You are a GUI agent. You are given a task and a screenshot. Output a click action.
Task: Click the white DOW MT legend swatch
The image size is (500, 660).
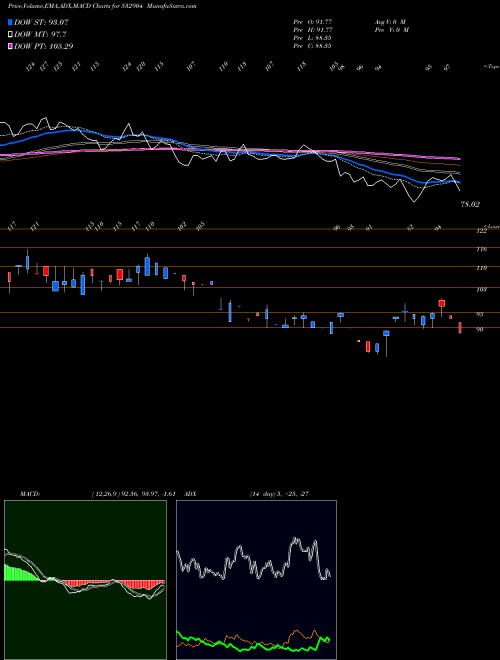coord(10,35)
